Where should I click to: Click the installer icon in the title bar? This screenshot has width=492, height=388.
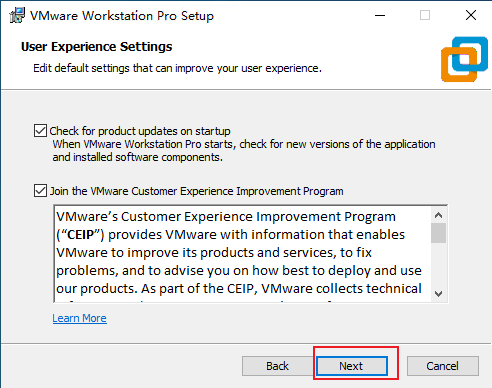pos(17,15)
